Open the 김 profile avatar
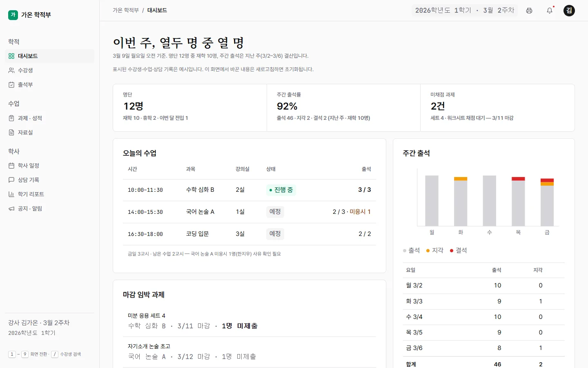 click(x=569, y=11)
